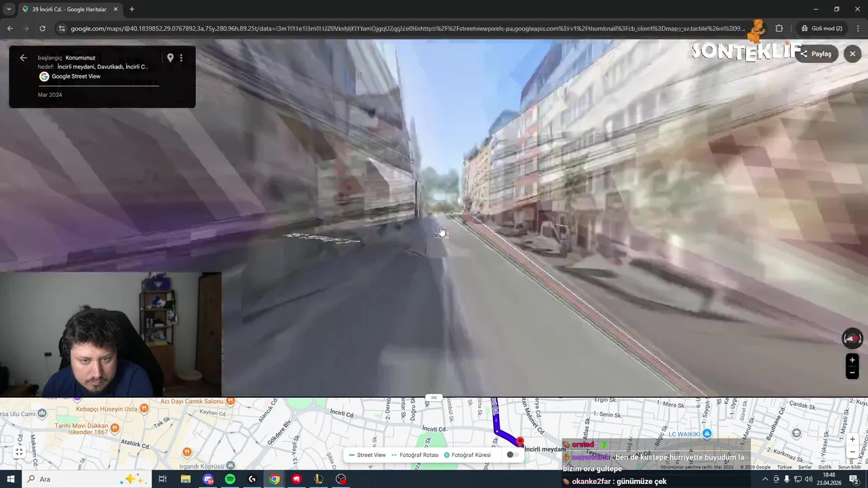Screen dimensions: 868x488
Task: Open a new Chrome tab
Action: tap(132, 9)
